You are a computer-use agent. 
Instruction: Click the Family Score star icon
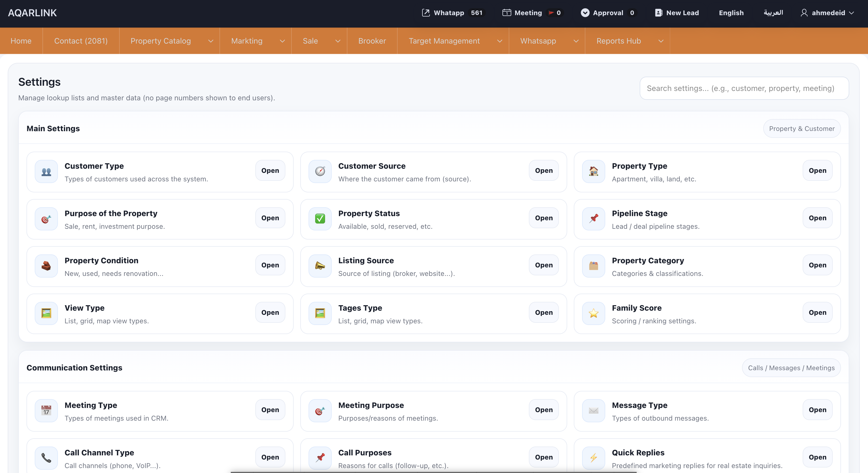(593, 314)
